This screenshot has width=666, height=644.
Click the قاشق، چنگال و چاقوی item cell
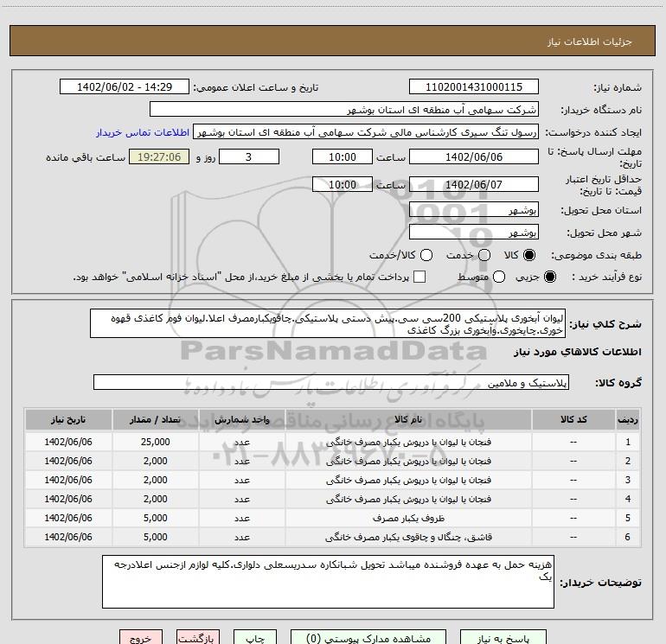point(408,538)
